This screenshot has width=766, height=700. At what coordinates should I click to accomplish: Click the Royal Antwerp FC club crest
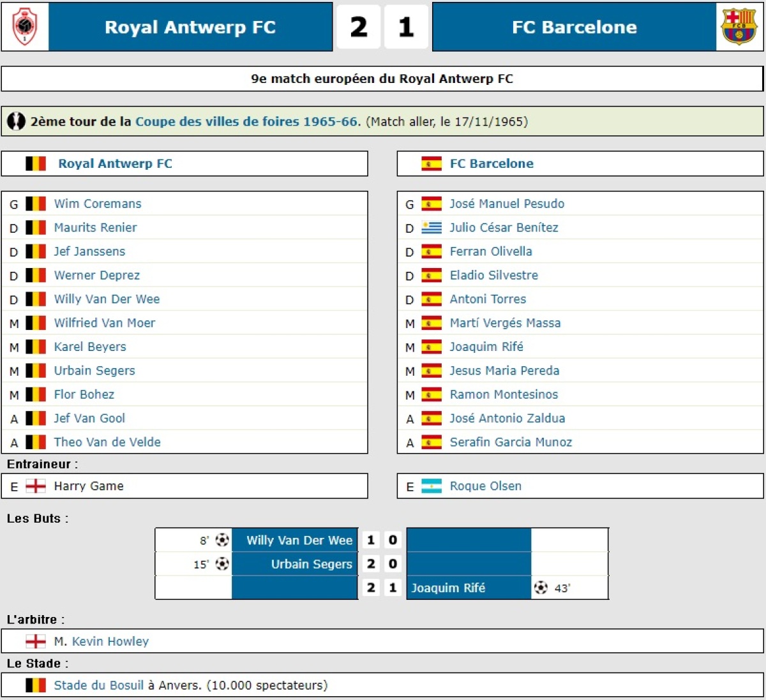coord(25,27)
